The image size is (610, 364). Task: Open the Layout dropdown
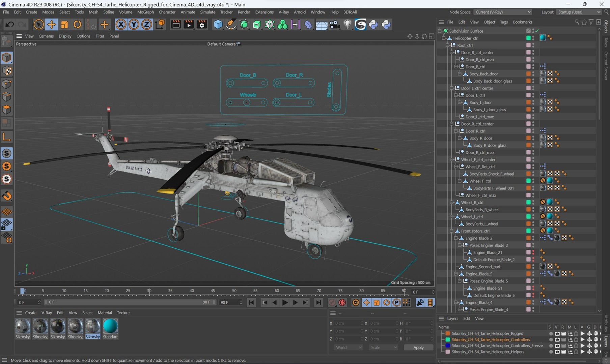point(579,12)
